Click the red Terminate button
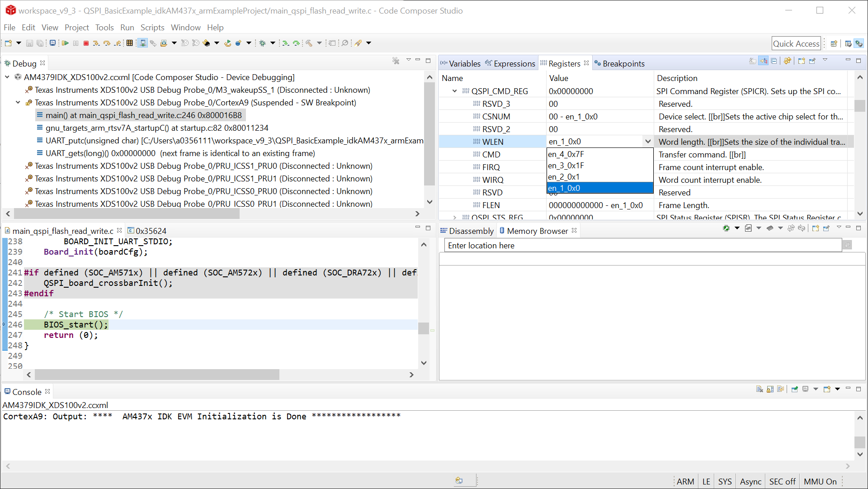This screenshot has height=489, width=868. [86, 43]
